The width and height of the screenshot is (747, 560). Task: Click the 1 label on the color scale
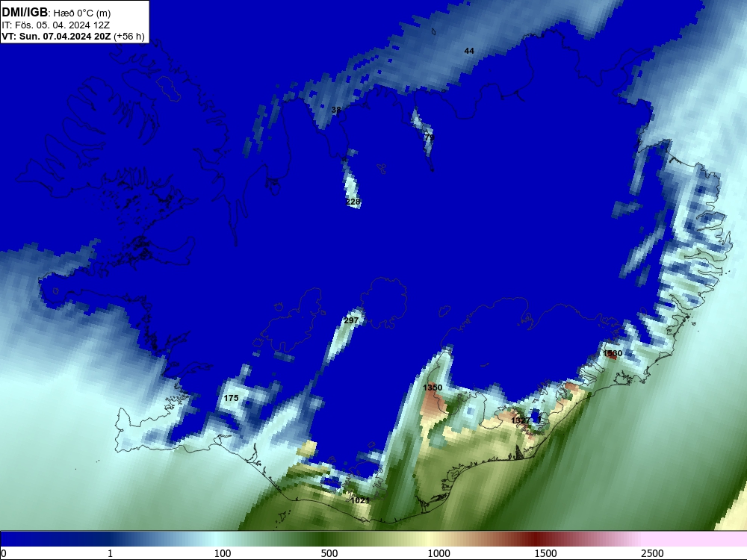coord(110,553)
